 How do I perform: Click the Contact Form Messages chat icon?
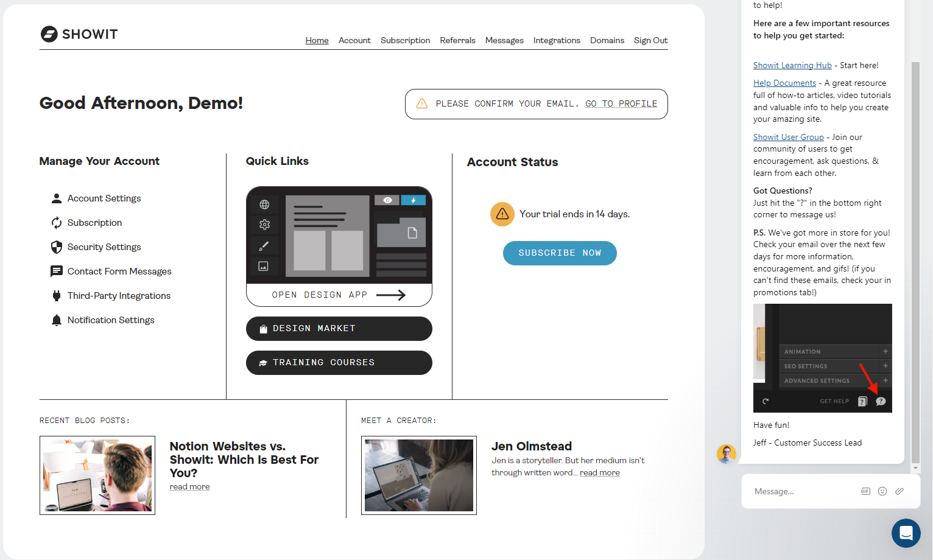click(57, 271)
